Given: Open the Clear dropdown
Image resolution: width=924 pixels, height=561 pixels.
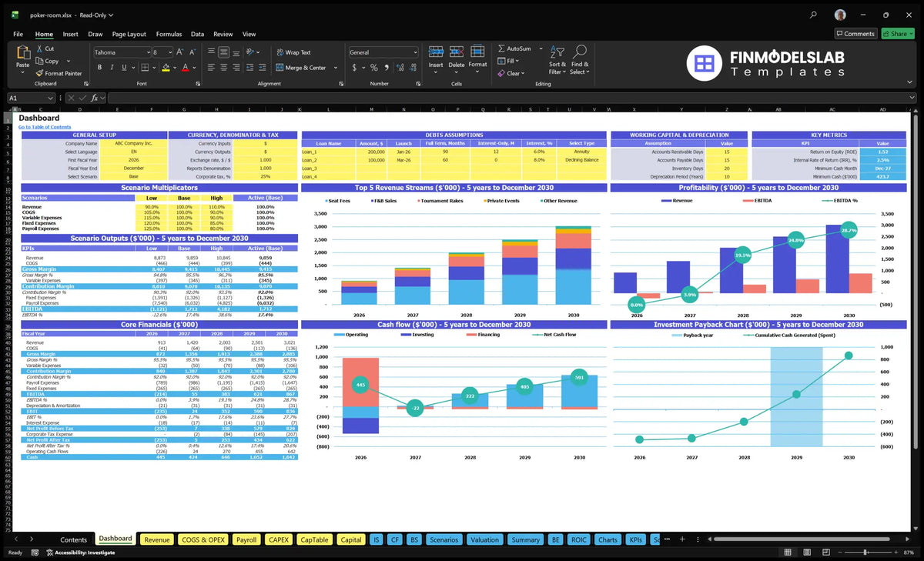Looking at the screenshot, I should click(511, 73).
